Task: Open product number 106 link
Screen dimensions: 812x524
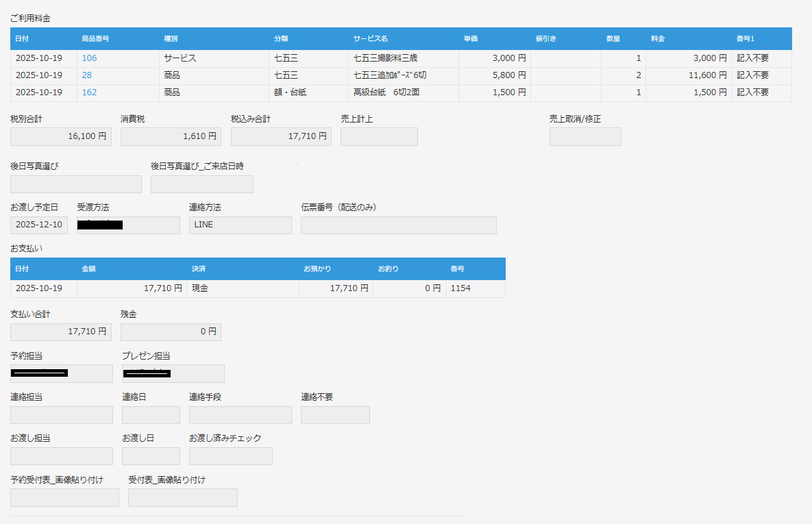Action: point(89,58)
